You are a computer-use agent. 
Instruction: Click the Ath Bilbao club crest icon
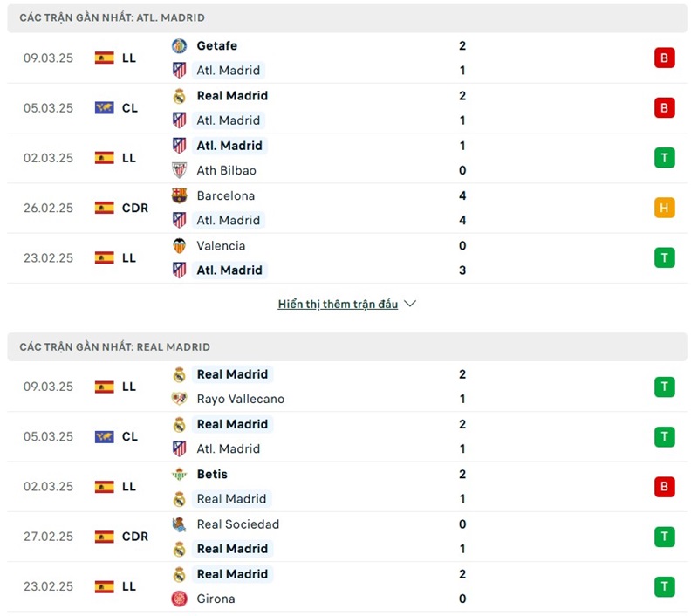click(179, 170)
